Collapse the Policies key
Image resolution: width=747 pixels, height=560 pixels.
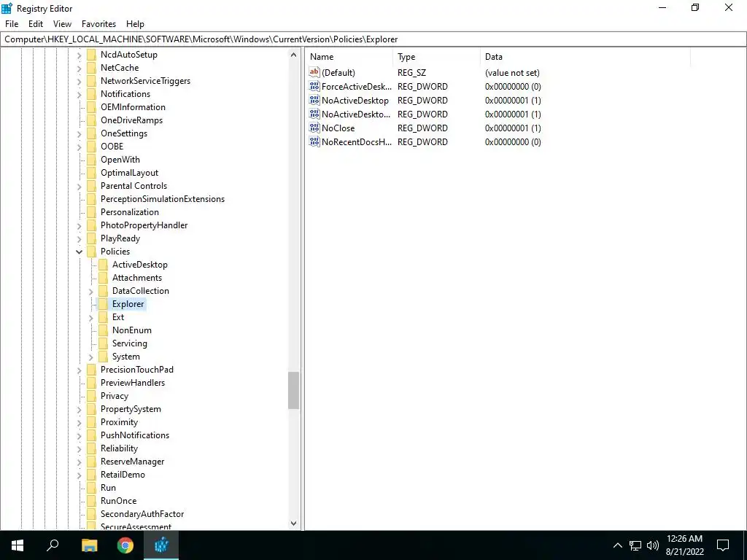79,252
